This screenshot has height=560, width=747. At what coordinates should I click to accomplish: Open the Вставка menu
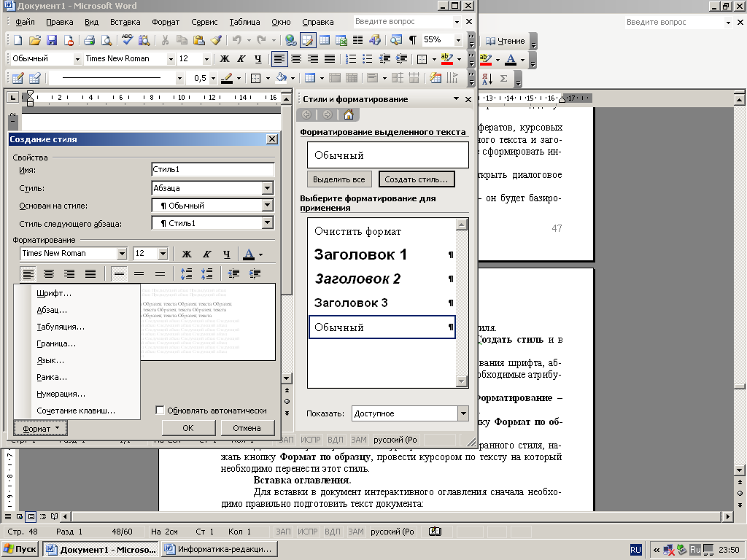[x=125, y=22]
